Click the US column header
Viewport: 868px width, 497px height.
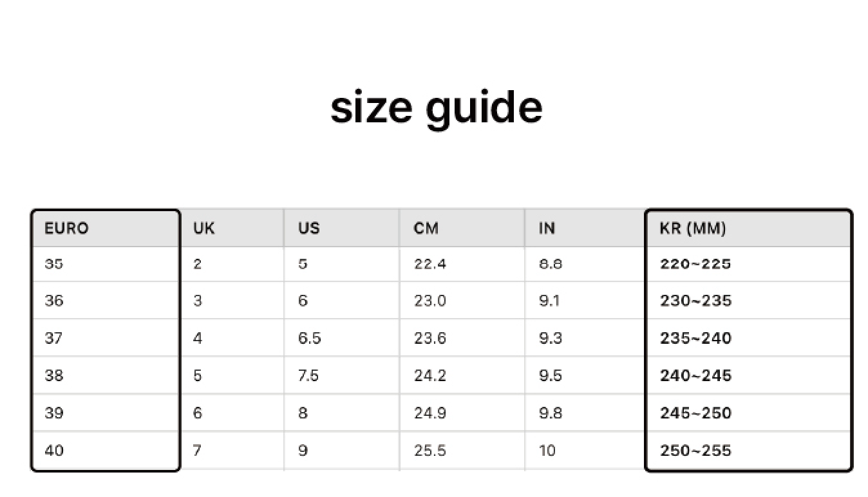308,229
